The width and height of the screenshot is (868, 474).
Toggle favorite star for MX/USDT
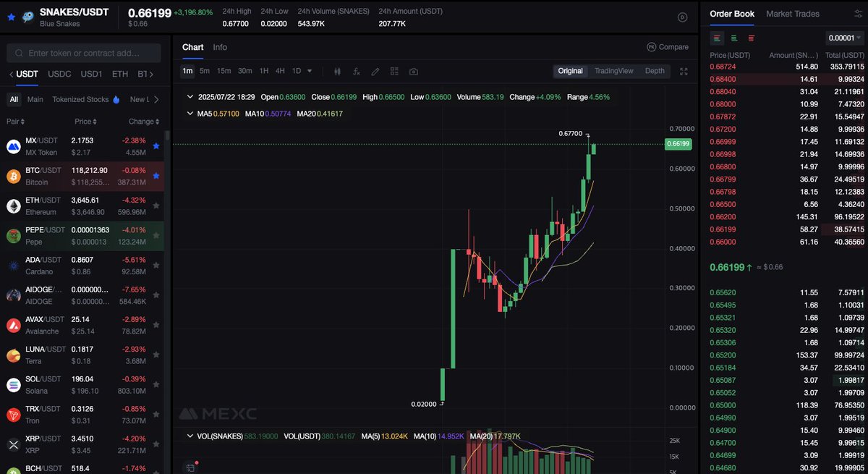(x=156, y=146)
